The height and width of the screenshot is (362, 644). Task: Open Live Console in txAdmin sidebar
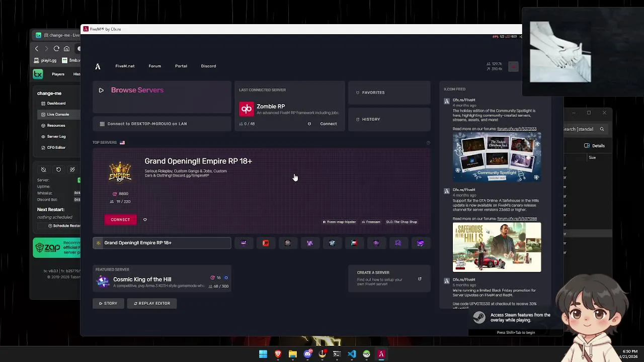click(x=58, y=114)
